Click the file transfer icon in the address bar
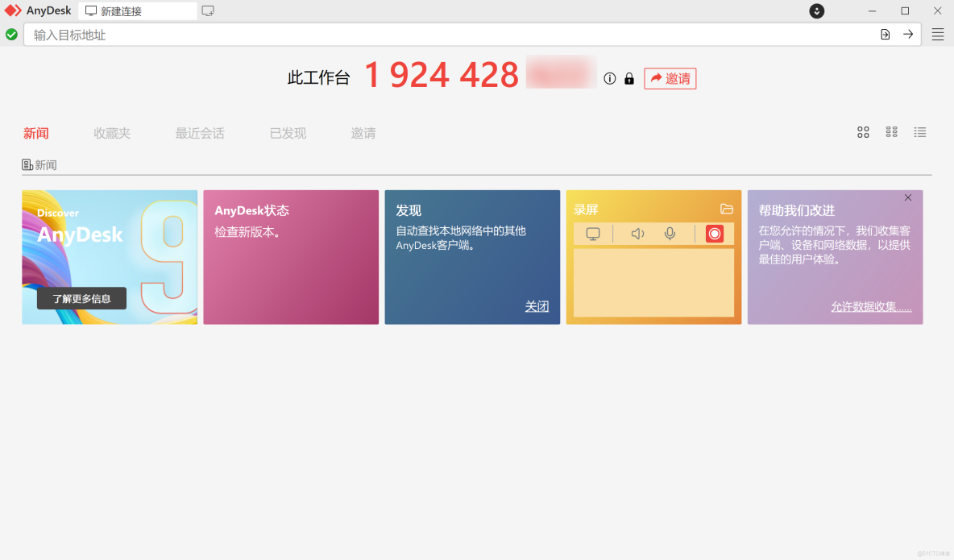Viewport: 954px width, 560px height. click(885, 35)
